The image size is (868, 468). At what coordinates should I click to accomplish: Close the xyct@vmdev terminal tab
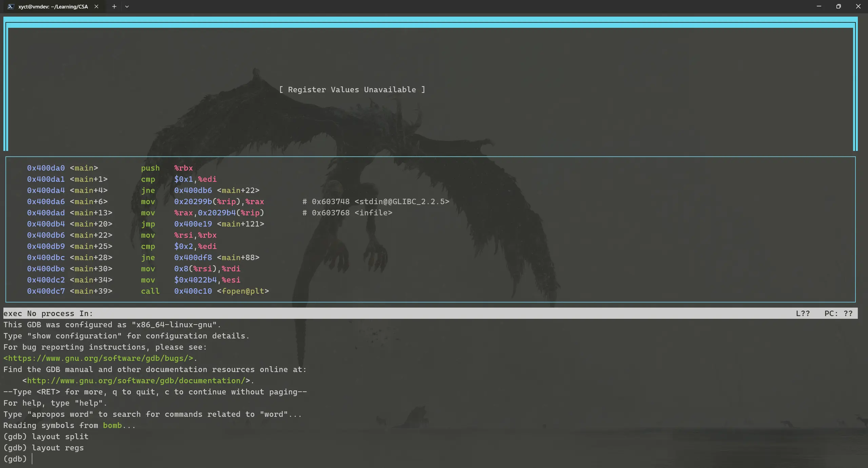pos(96,6)
